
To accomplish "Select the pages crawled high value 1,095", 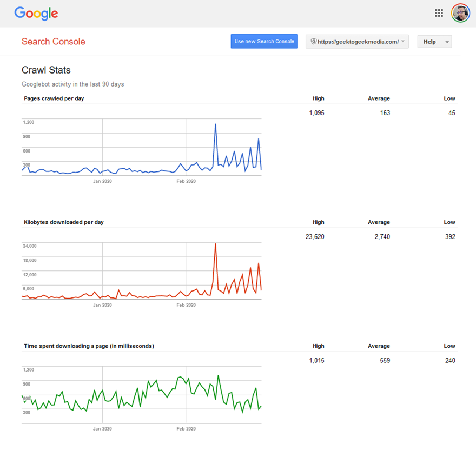I will click(x=316, y=113).
